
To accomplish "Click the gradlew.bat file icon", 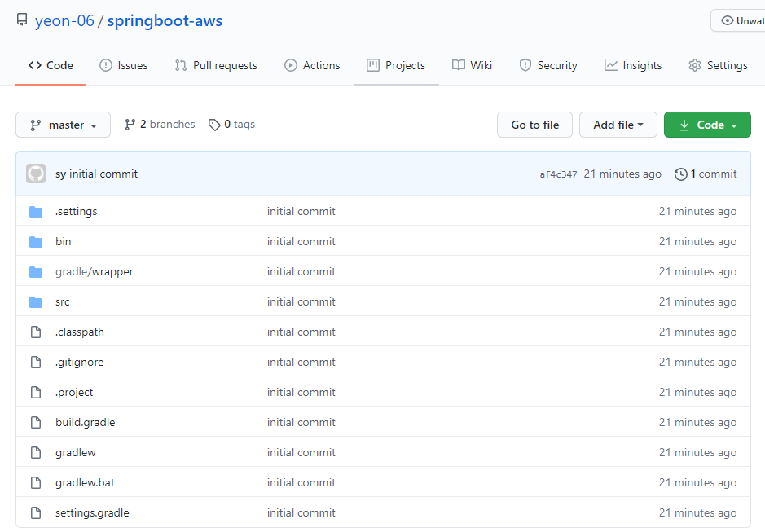I will [36, 482].
